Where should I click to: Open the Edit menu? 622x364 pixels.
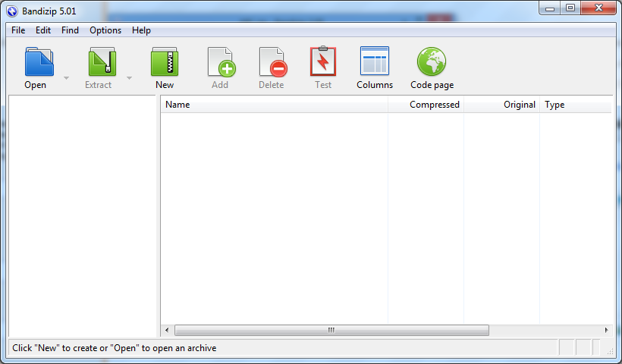[43, 30]
